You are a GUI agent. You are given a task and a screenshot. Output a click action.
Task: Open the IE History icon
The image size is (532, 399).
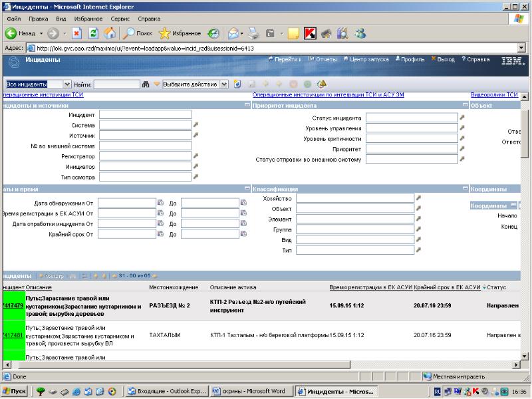click(213, 33)
